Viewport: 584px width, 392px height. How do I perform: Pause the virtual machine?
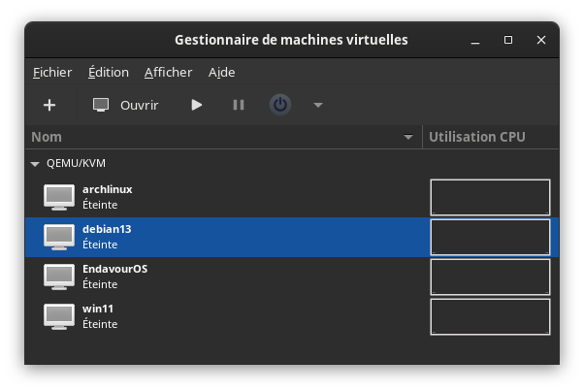tap(239, 105)
